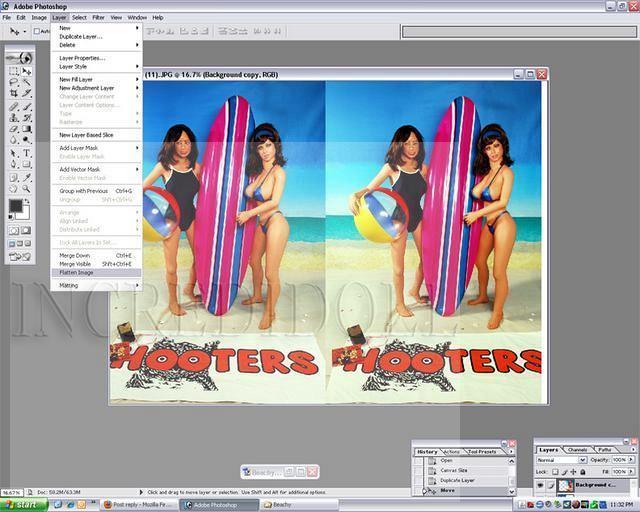Switch foreground and background colors

(27, 202)
